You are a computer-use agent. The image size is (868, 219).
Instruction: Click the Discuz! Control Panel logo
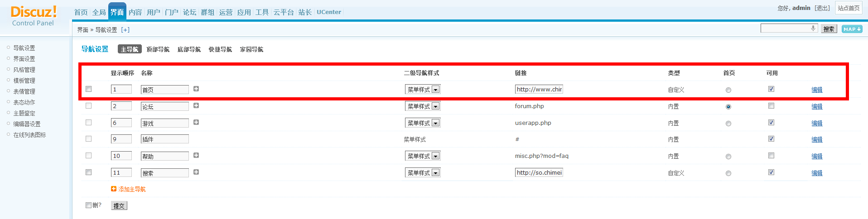(34, 16)
